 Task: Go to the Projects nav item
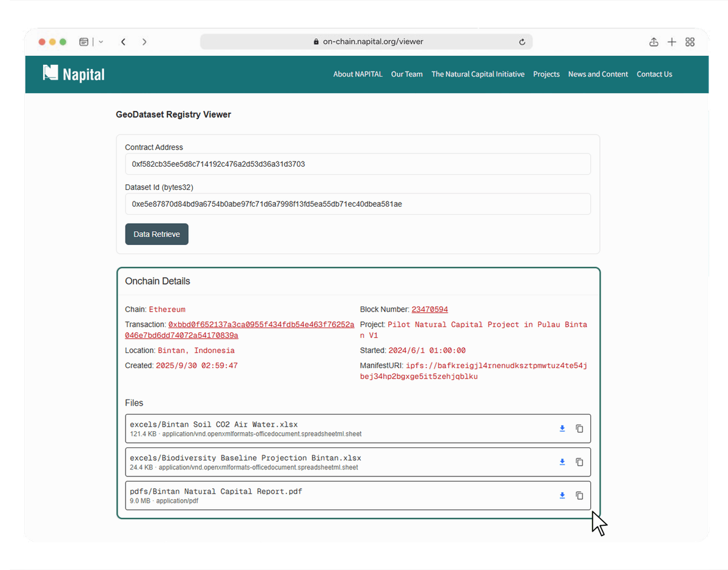(546, 74)
